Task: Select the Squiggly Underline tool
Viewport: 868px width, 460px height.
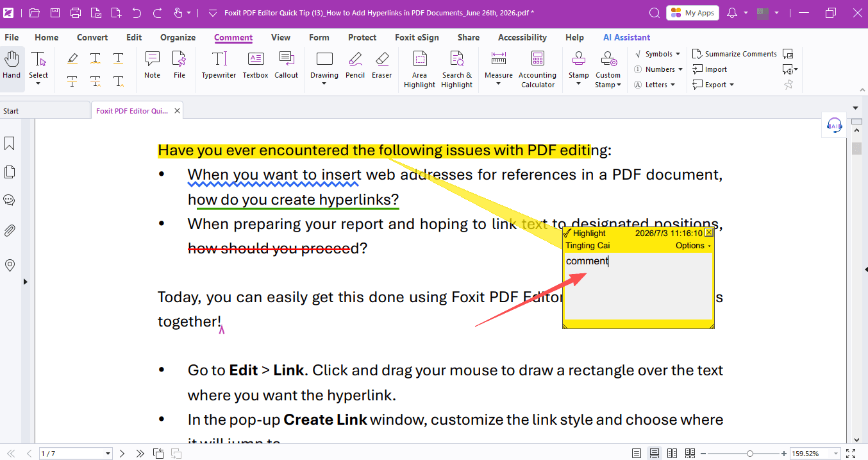Action: [x=96, y=59]
